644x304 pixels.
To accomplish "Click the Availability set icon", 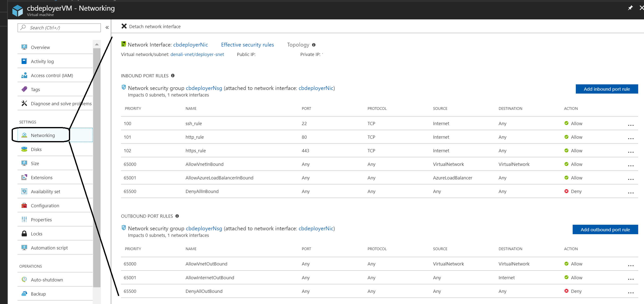I will 24,191.
